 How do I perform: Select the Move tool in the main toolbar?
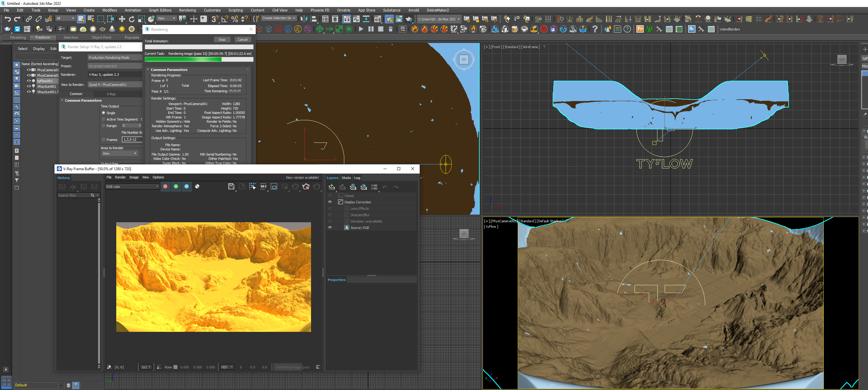pyautogui.click(x=122, y=19)
